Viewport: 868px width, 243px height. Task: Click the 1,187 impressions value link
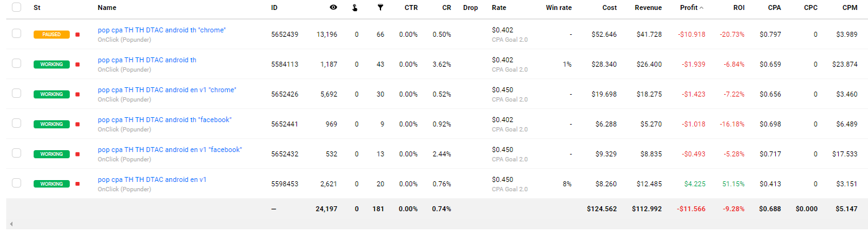(x=329, y=64)
